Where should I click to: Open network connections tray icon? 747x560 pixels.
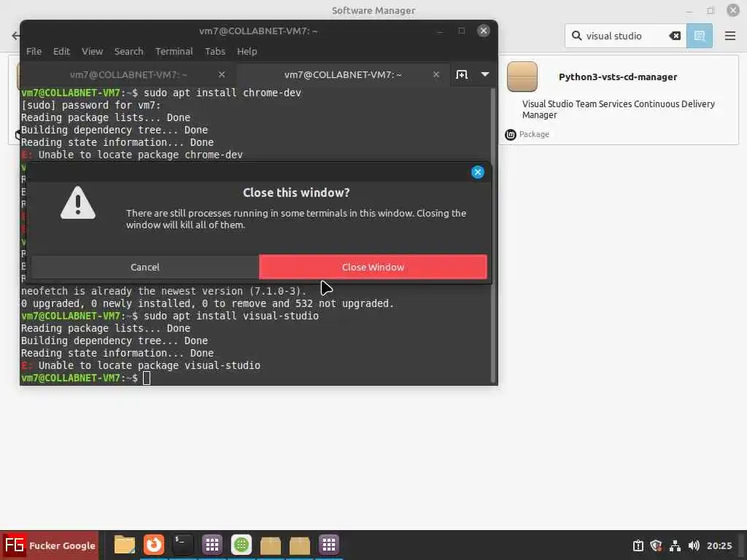click(675, 545)
